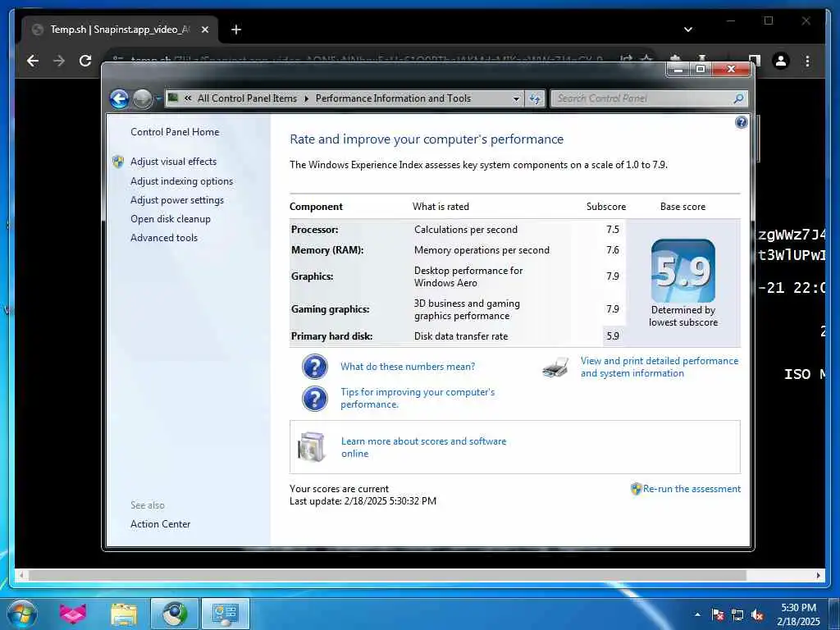840x630 pixels.
Task: Open network tray icon
Action: (x=737, y=614)
